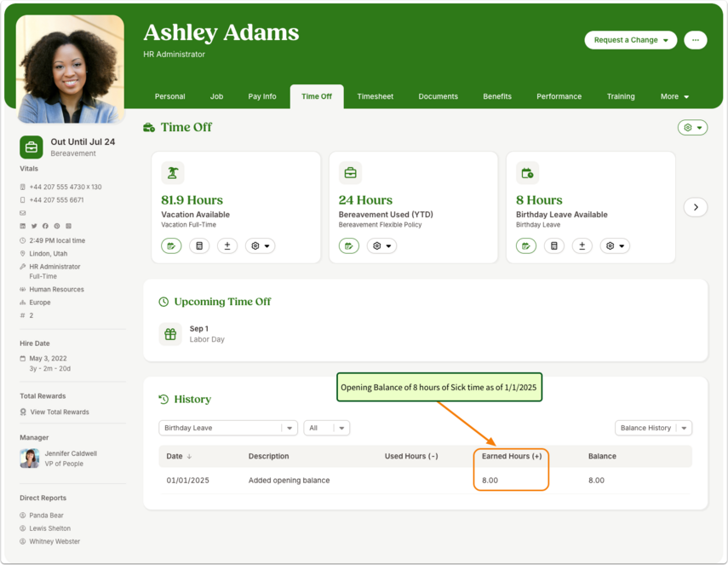Viewport: 728px width, 565px height.
Task: Click the Added opening balance description
Action: 289,481
